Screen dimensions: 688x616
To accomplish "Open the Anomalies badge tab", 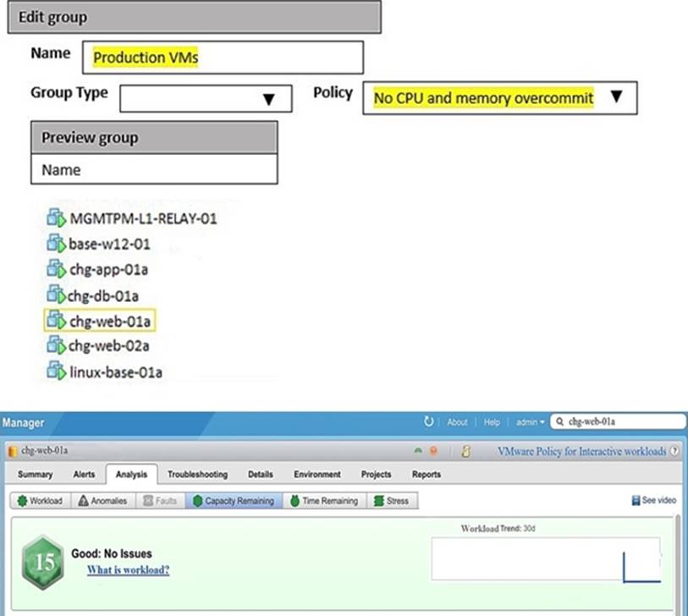I will click(x=102, y=501).
